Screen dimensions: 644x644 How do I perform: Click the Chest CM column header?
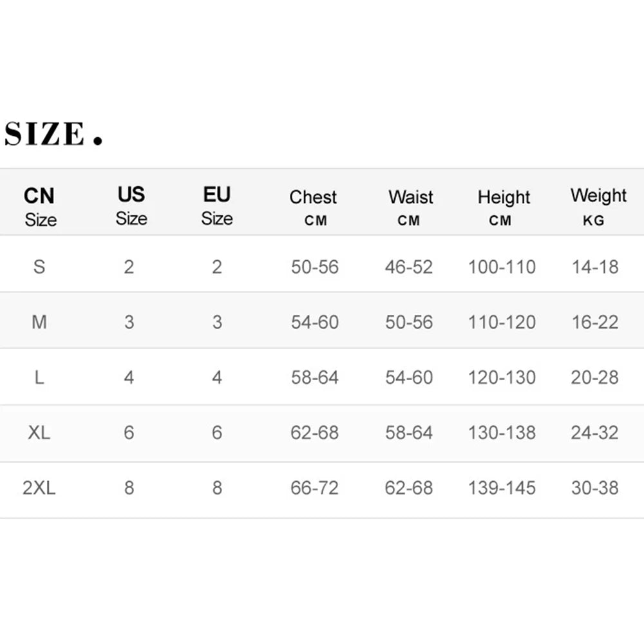point(314,207)
